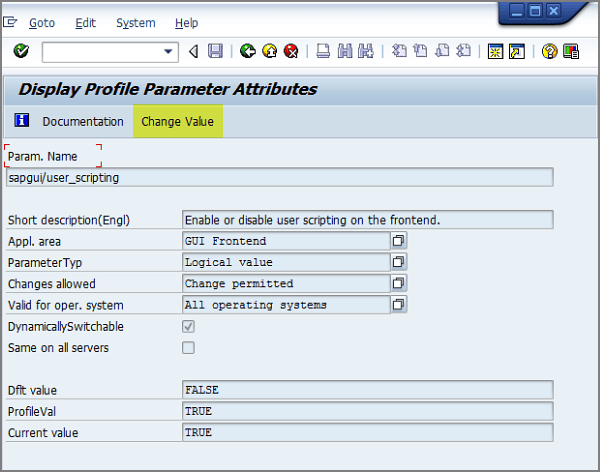Image resolution: width=600 pixels, height=472 pixels.
Task: Click the Next Page icon
Action: click(x=442, y=51)
